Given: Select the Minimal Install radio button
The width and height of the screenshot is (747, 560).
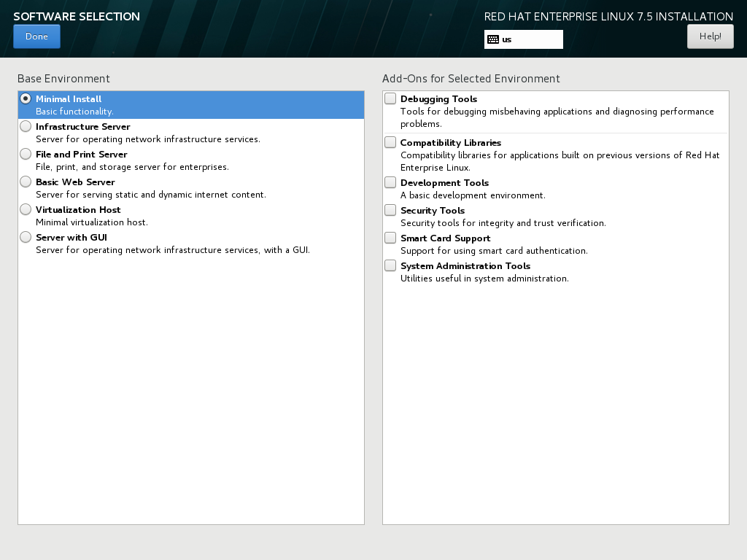Looking at the screenshot, I should pyautogui.click(x=26, y=98).
